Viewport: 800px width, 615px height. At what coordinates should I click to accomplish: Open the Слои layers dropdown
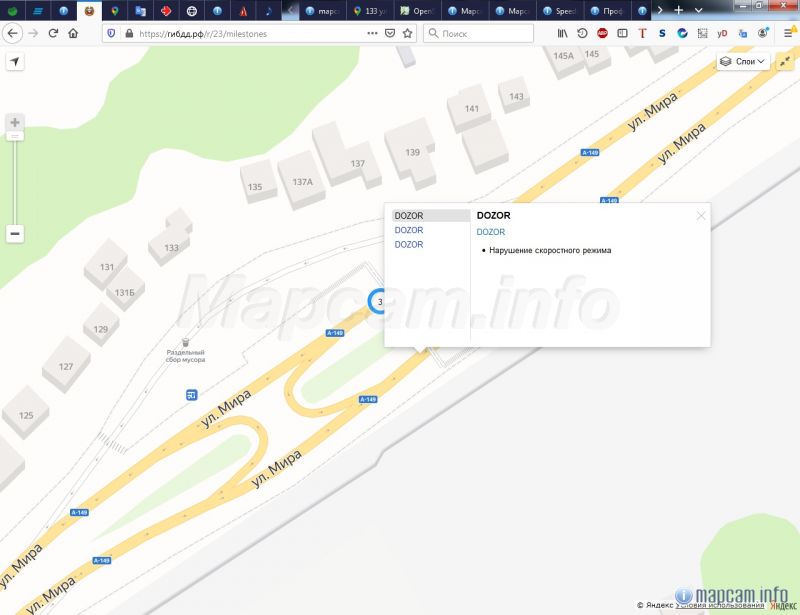[x=743, y=62]
